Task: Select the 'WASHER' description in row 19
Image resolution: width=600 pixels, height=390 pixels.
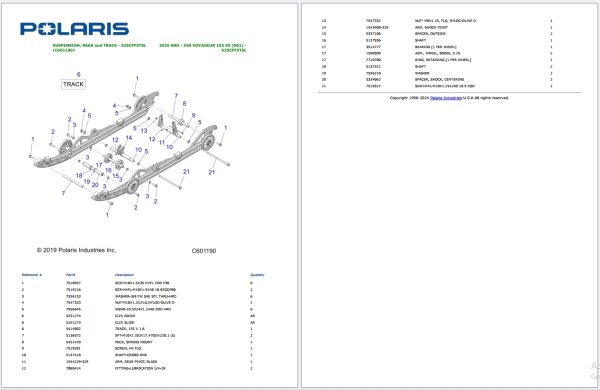Action: point(422,73)
